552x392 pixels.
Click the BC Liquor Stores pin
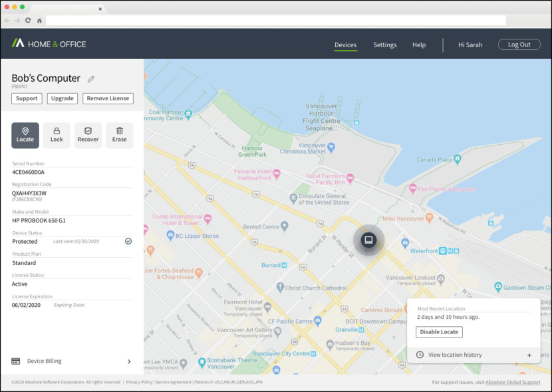[170, 235]
